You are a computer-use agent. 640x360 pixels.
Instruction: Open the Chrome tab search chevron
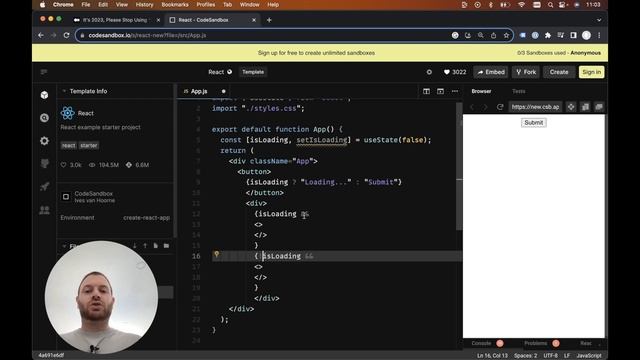599,20
